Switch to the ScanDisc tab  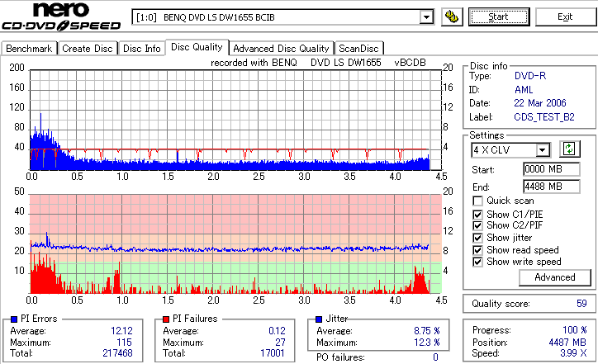point(358,49)
